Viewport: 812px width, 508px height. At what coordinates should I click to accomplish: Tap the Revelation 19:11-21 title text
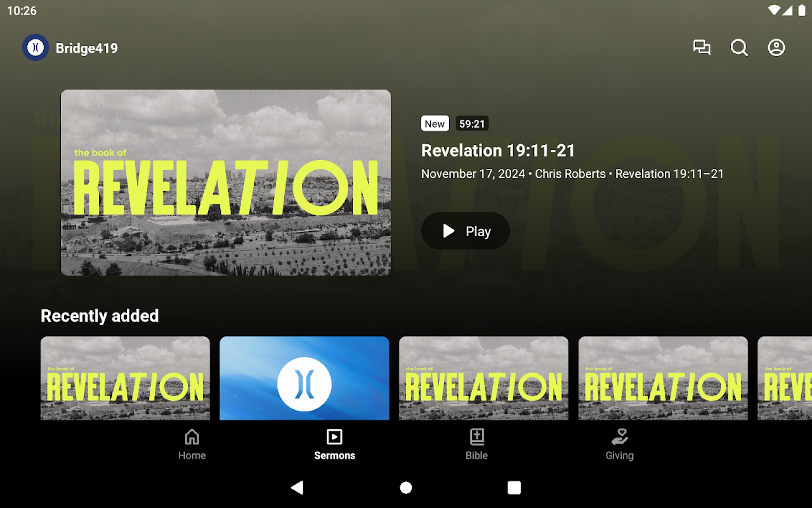498,150
